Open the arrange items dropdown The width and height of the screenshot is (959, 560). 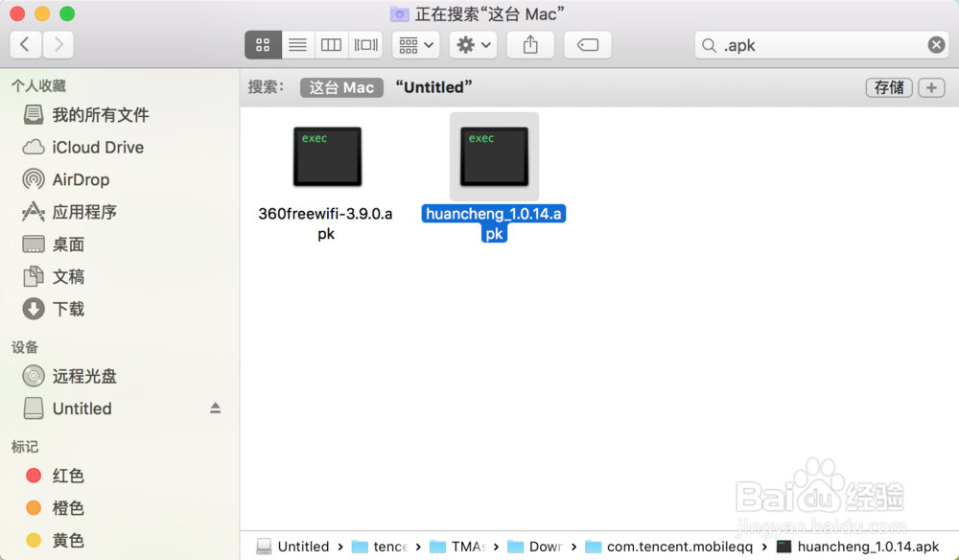coord(416,45)
